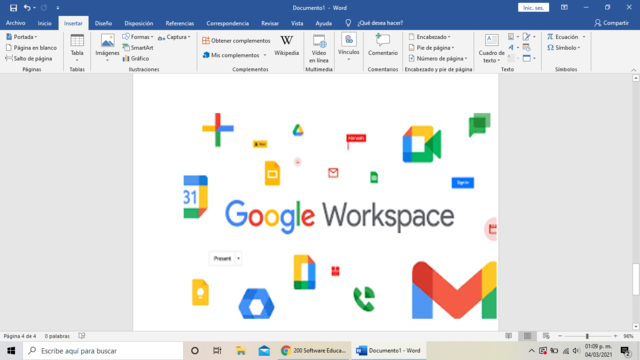This screenshot has width=640, height=360.
Task: Click the Object icon in Texto group
Action: click(527, 58)
